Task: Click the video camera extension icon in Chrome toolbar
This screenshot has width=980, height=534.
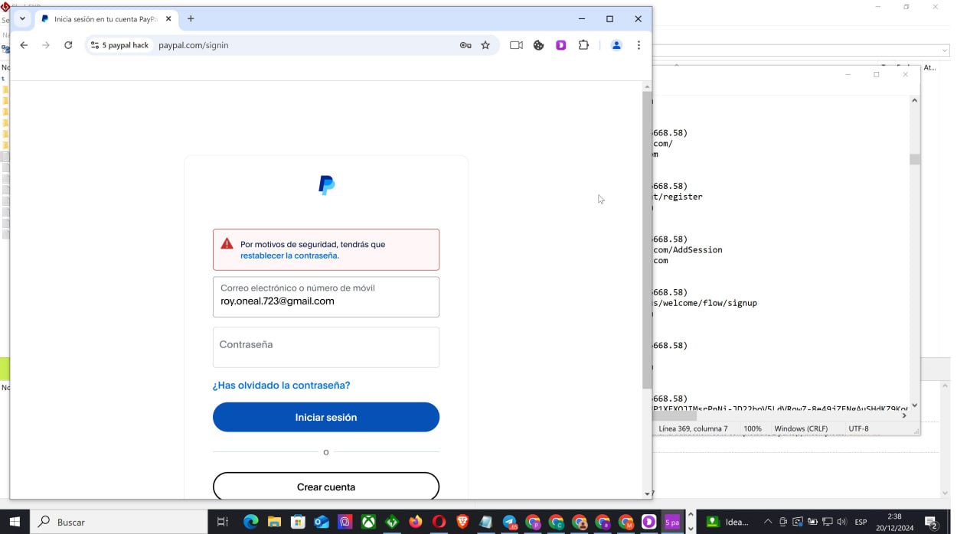Action: (x=516, y=45)
